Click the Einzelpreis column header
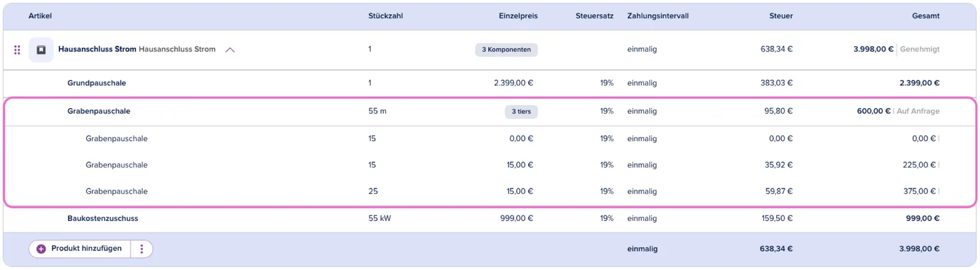Image resolution: width=980 pixels, height=270 pixels. point(518,16)
